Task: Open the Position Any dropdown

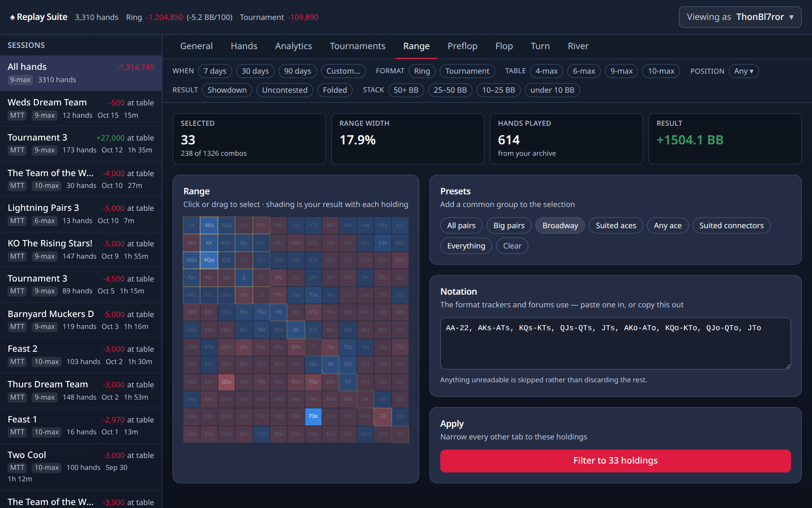Action: pos(743,71)
